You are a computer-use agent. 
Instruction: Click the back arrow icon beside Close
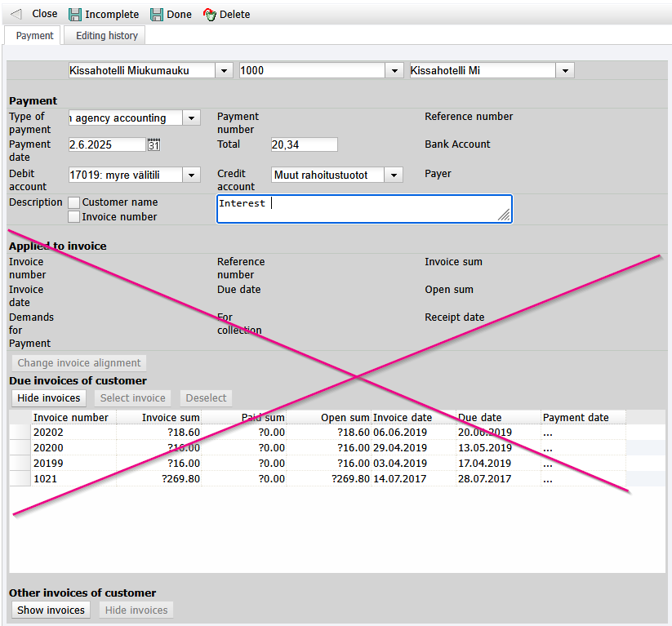pos(16,14)
